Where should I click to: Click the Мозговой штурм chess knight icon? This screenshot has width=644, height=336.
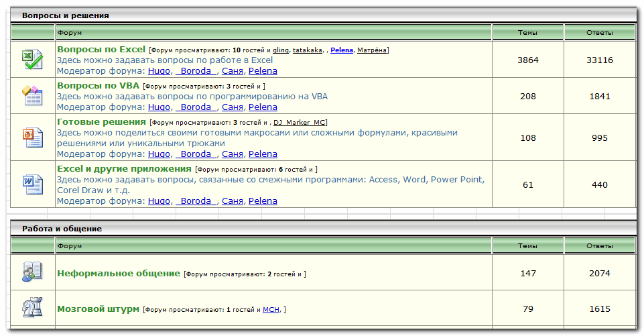click(32, 308)
